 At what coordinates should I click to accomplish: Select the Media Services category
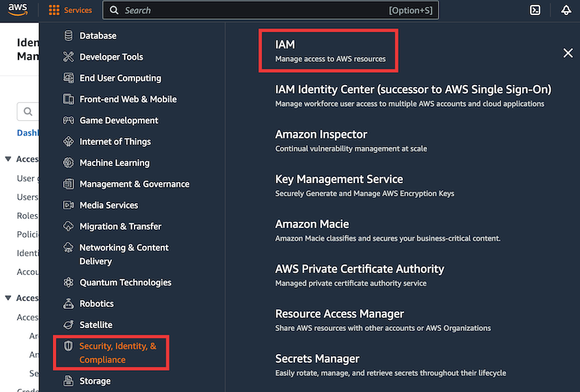[x=108, y=205]
